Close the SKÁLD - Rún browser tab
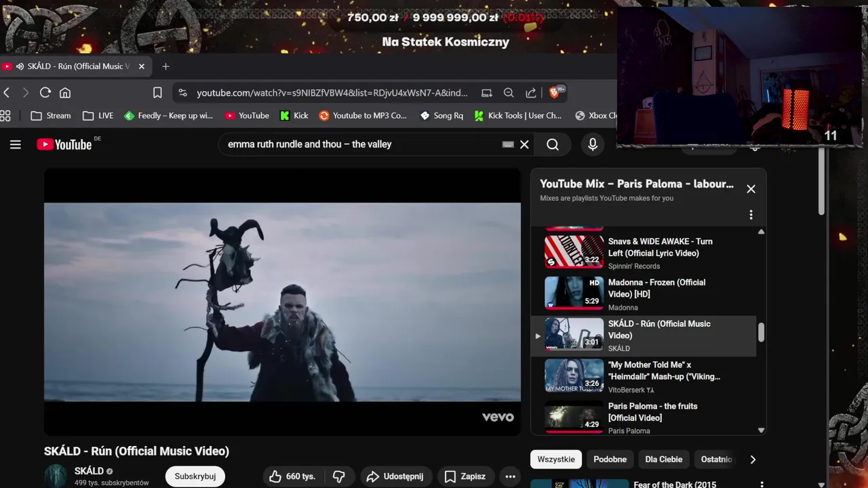 tap(141, 66)
